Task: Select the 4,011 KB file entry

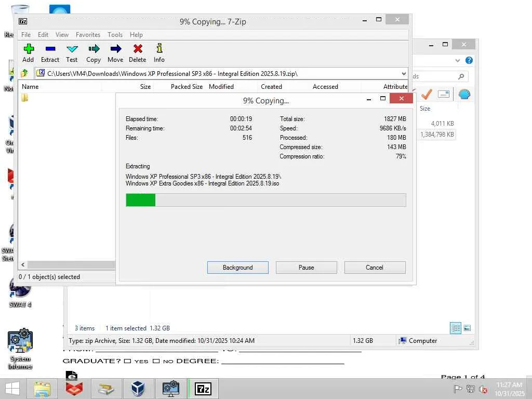Action: pyautogui.click(x=442, y=124)
